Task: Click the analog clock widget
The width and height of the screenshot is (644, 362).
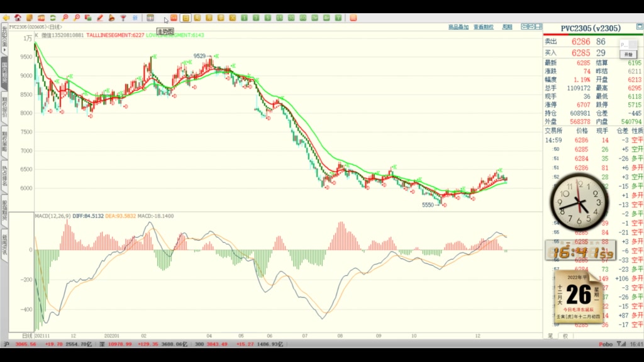Action: tap(579, 202)
